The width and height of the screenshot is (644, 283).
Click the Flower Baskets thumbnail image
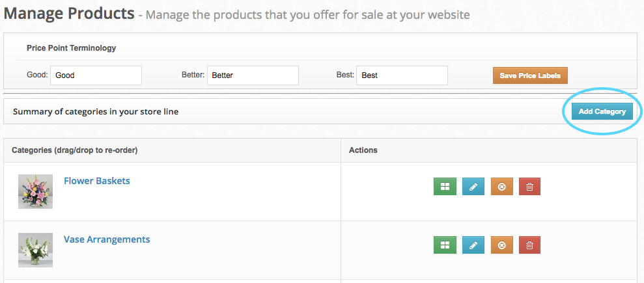pyautogui.click(x=36, y=191)
